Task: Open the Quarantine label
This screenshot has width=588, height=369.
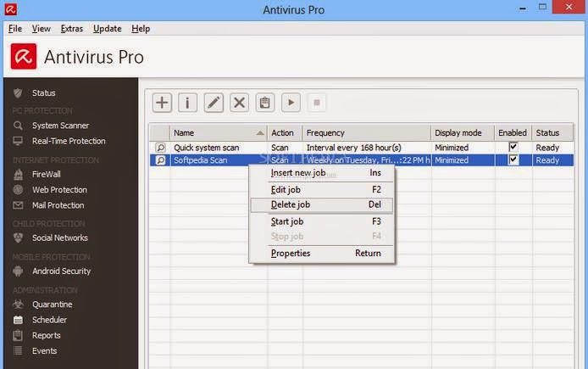Action: 53,304
